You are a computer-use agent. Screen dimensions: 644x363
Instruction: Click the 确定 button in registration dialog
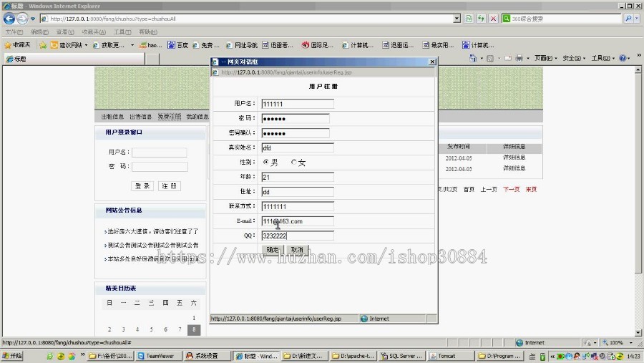(273, 250)
